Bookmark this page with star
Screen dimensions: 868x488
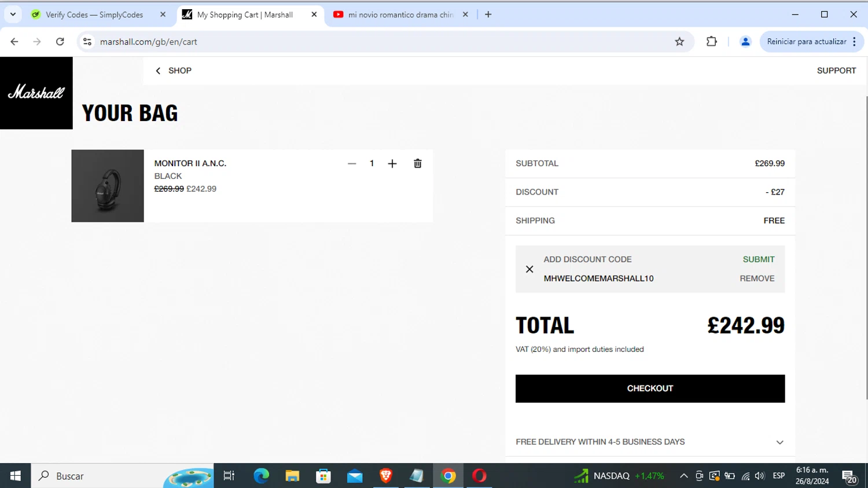(x=679, y=42)
